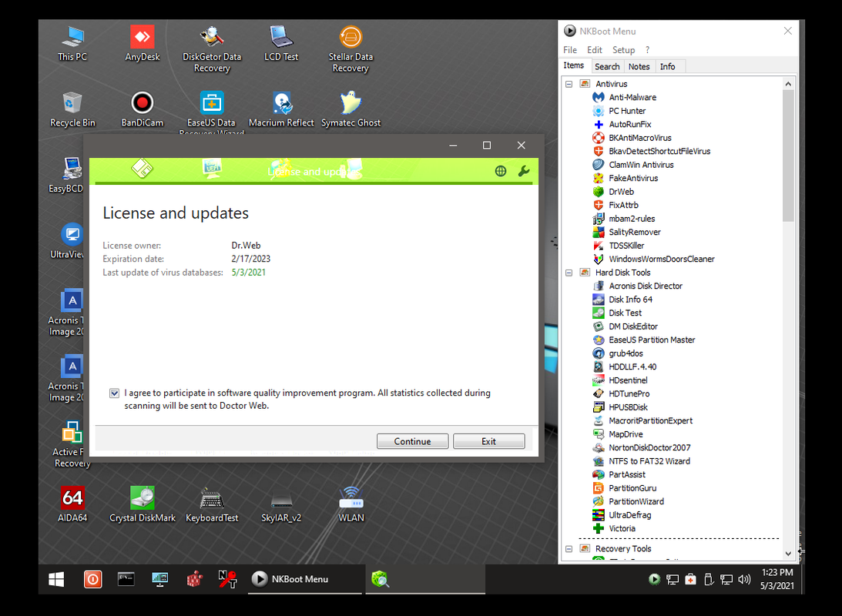Collapse the Antivirus tree group

point(569,84)
